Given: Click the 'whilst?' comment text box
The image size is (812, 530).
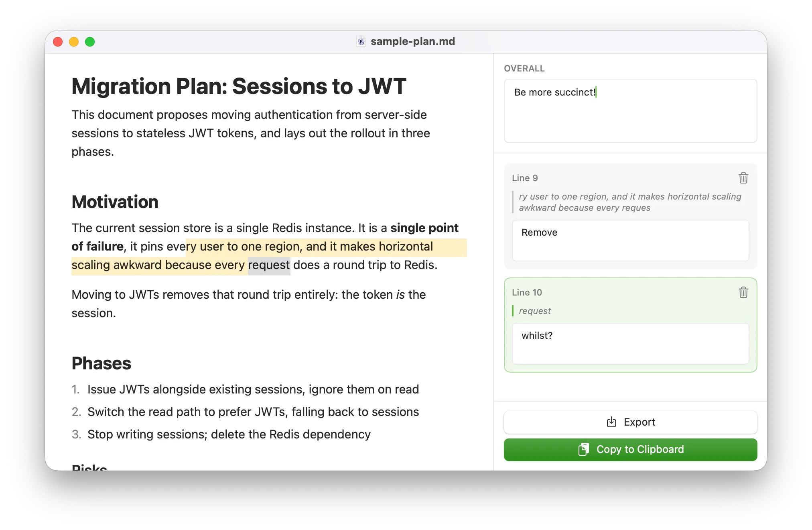Looking at the screenshot, I should point(630,344).
